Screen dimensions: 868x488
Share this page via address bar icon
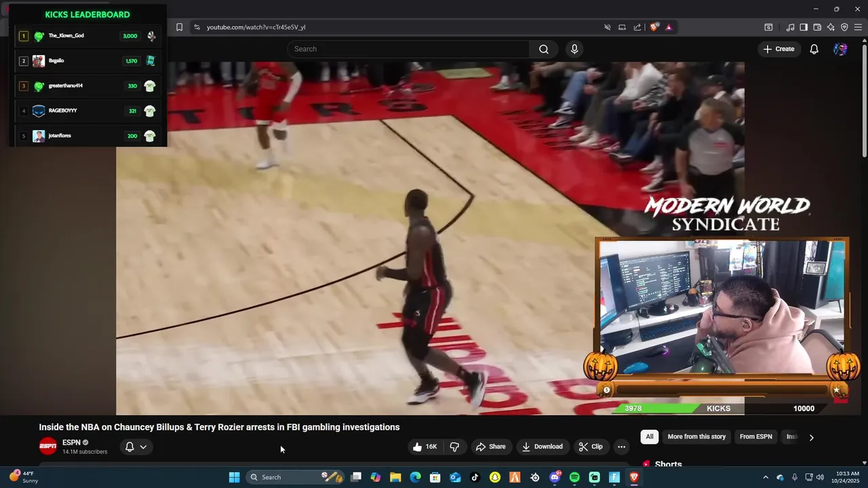point(637,27)
